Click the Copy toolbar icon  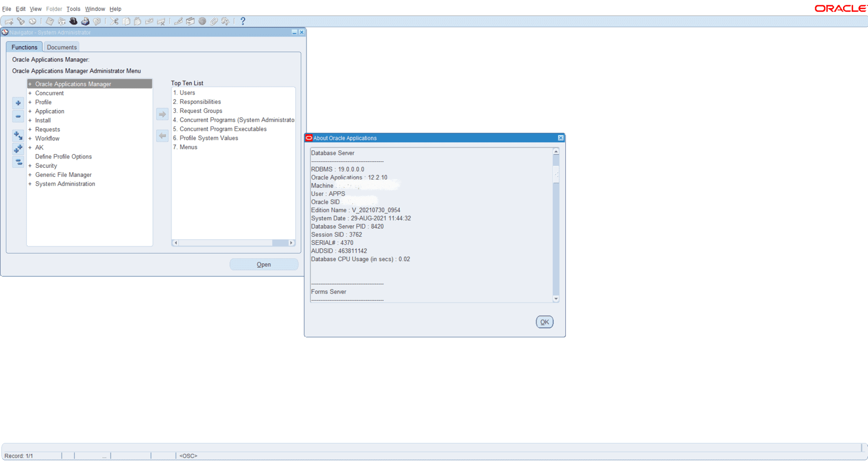(x=126, y=21)
